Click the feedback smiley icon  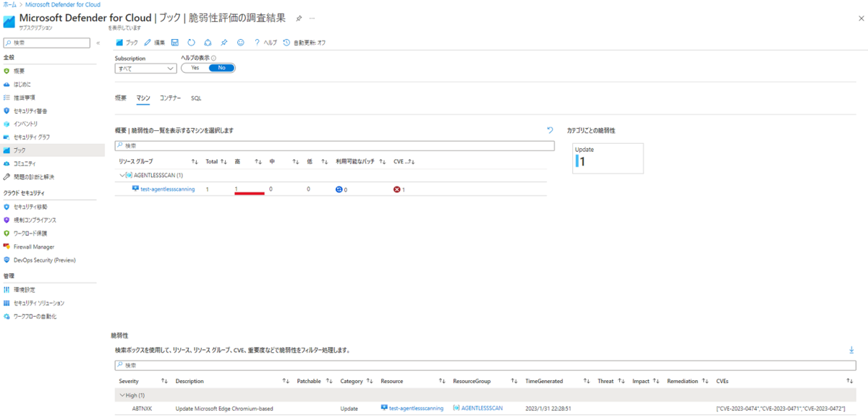[241, 43]
